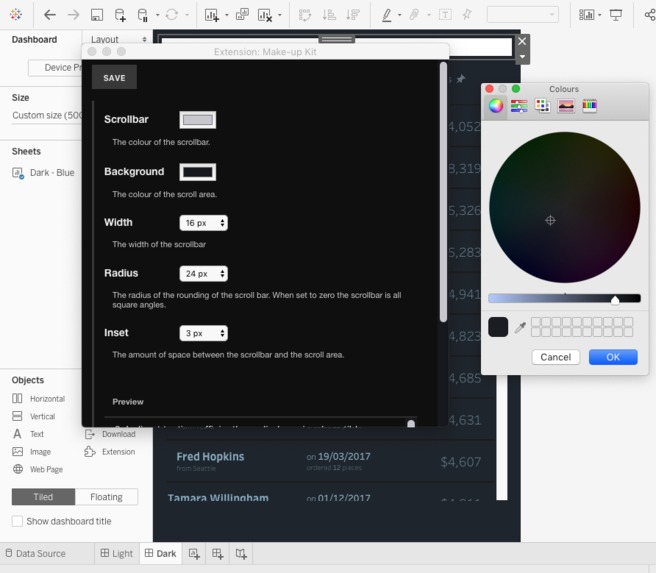The width and height of the screenshot is (656, 573).
Task: Add a new worksheet tab icon
Action: coord(194,554)
